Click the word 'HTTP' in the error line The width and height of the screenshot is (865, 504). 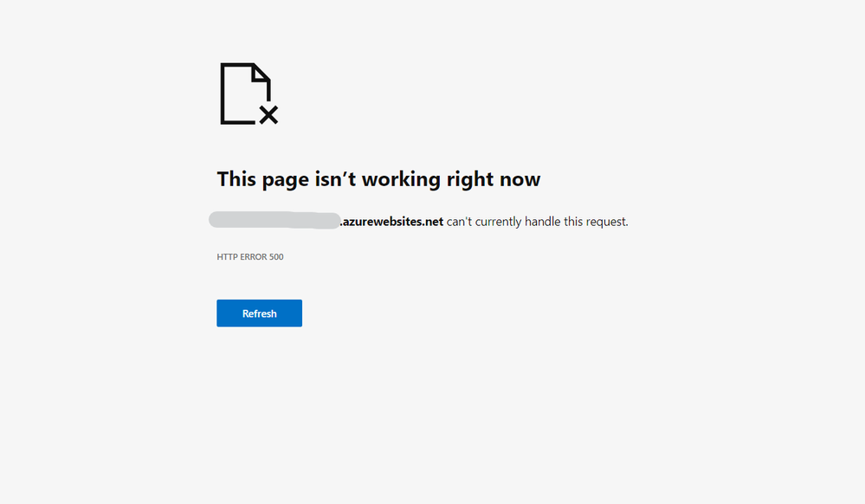pos(227,256)
